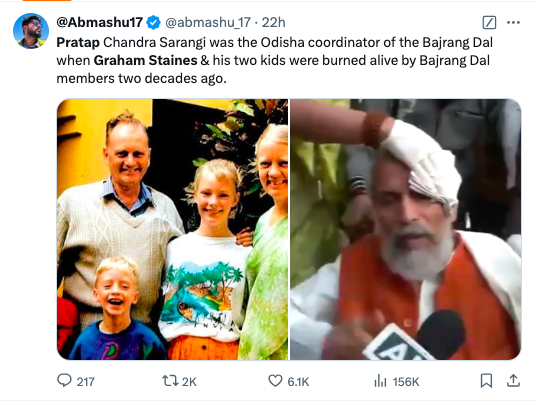Like the tweet with the heart icon
Viewport: 536px width, 401px height.
point(275,380)
